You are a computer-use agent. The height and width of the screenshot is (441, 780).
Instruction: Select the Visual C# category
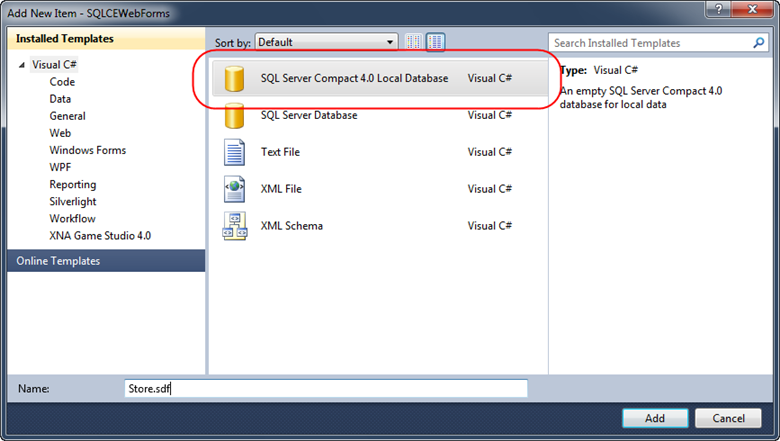click(54, 65)
